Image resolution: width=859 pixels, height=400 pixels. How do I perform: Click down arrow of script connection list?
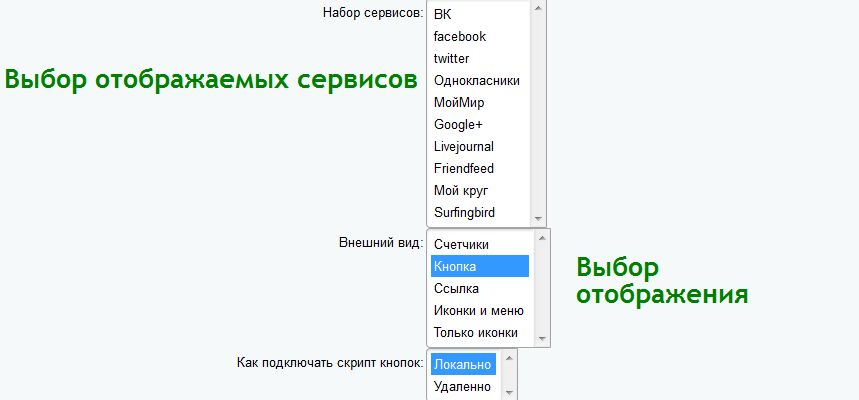coord(507,391)
